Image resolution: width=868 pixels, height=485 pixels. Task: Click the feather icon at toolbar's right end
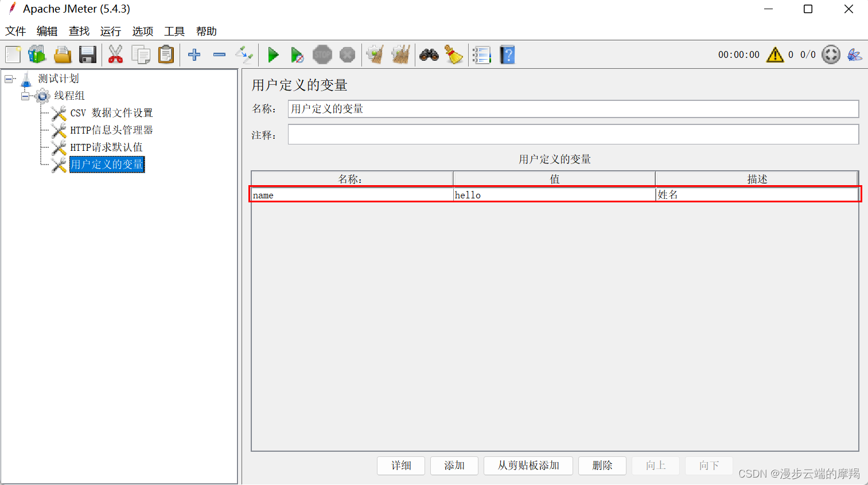854,55
